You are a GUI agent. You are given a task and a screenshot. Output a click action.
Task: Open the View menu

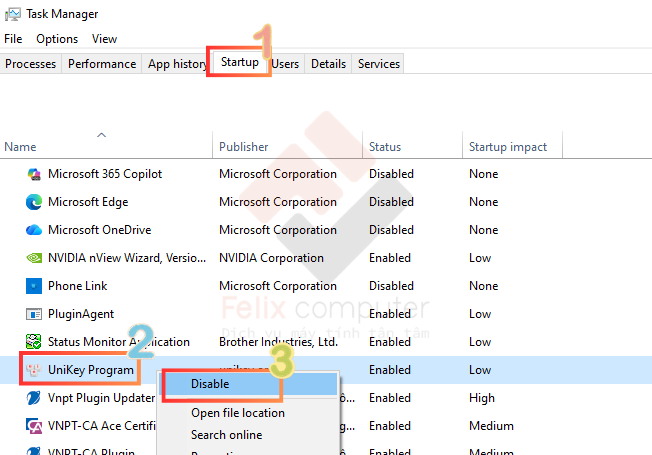point(104,39)
